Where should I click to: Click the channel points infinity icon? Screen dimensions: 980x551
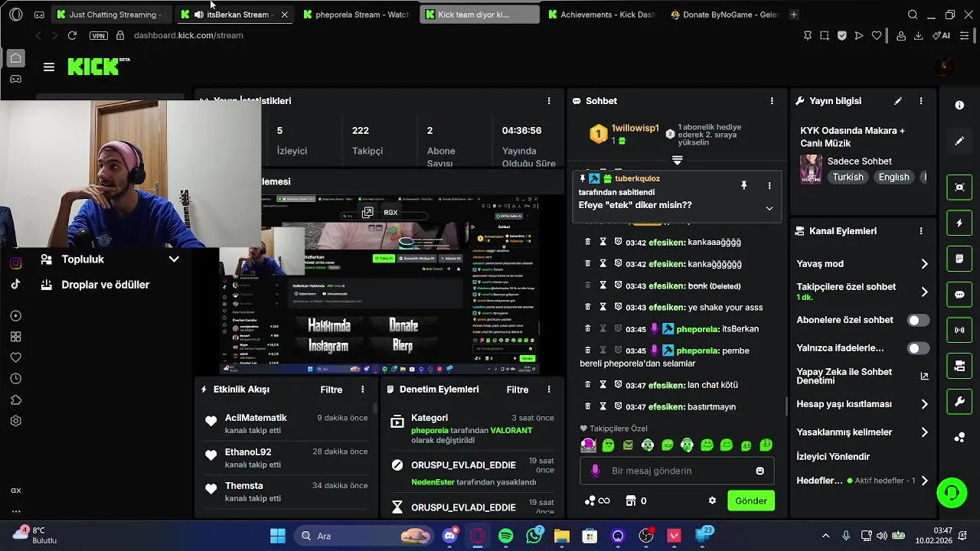[597, 500]
